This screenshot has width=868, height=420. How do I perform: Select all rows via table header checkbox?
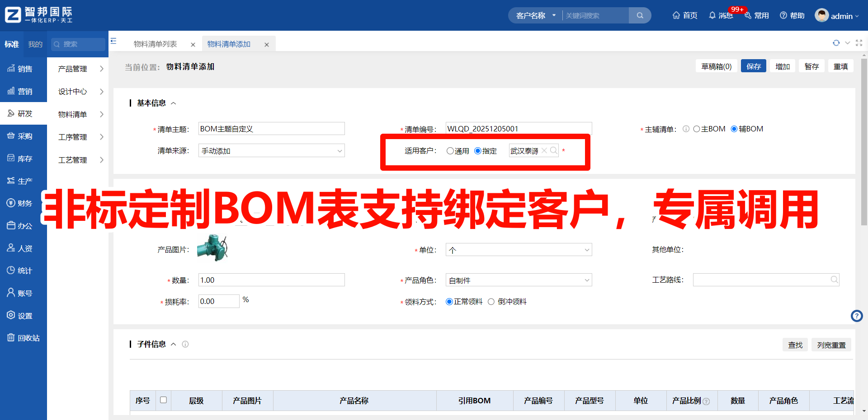click(x=164, y=400)
